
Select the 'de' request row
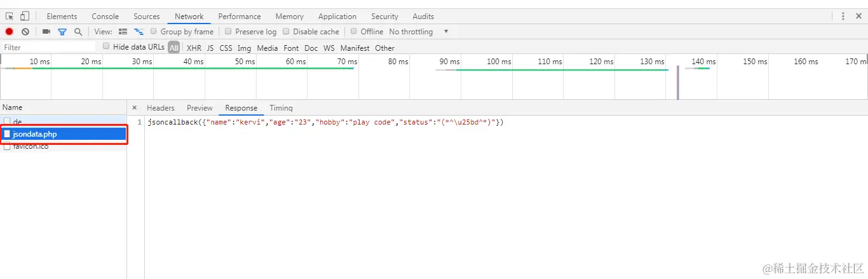pos(64,121)
